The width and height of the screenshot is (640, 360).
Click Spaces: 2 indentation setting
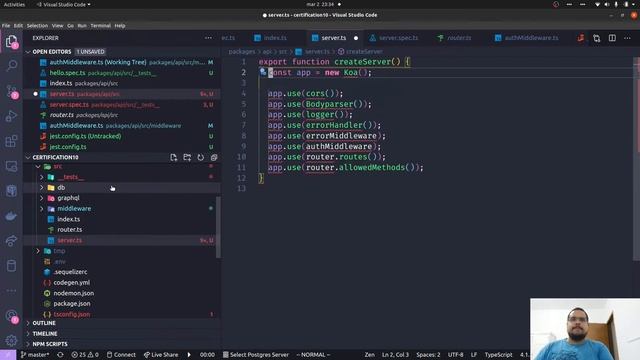coord(428,355)
